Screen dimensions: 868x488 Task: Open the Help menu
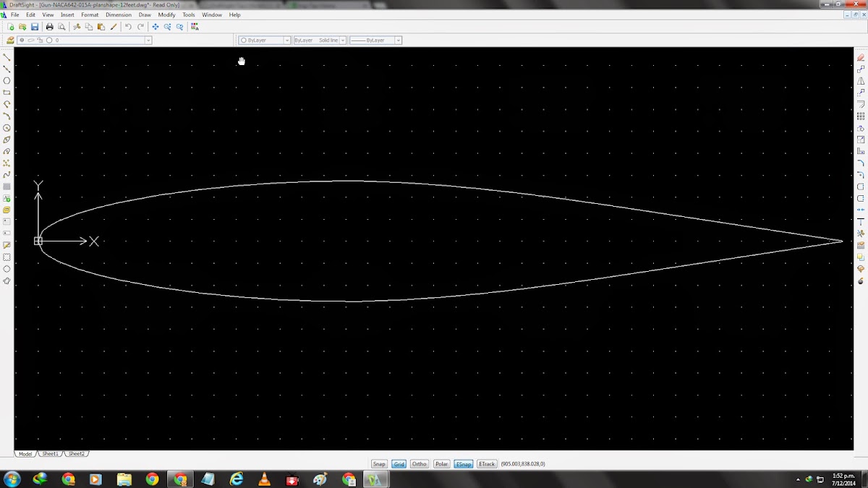click(234, 14)
